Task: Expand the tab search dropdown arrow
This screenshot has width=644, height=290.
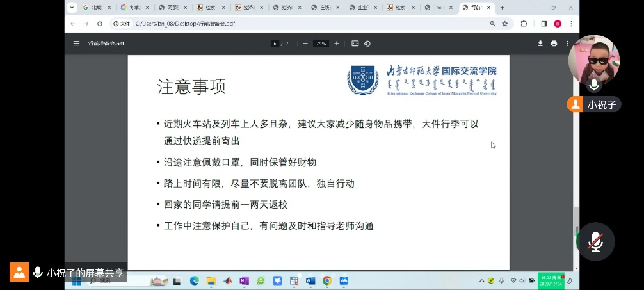Action: click(x=72, y=8)
